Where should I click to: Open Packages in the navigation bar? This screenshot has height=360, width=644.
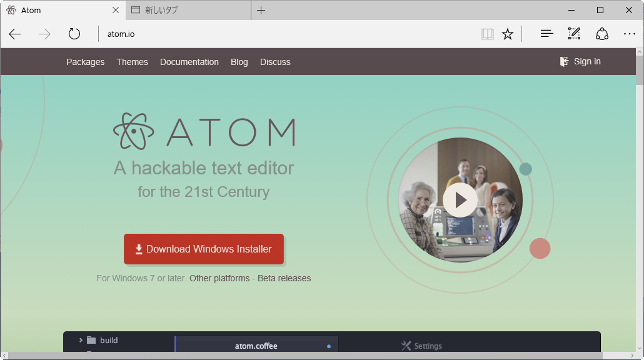[86, 62]
